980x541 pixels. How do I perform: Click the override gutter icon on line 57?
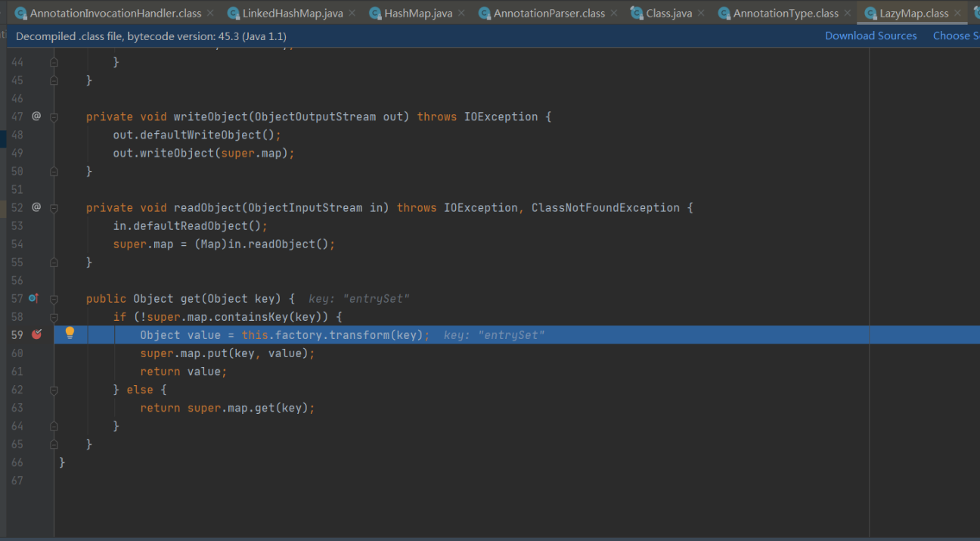click(x=33, y=298)
